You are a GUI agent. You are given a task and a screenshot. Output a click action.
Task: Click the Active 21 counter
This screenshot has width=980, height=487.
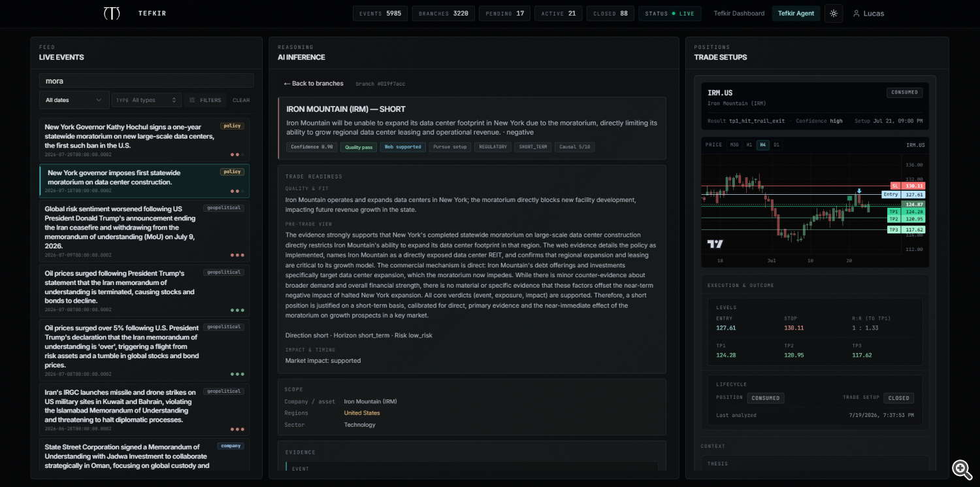[558, 13]
